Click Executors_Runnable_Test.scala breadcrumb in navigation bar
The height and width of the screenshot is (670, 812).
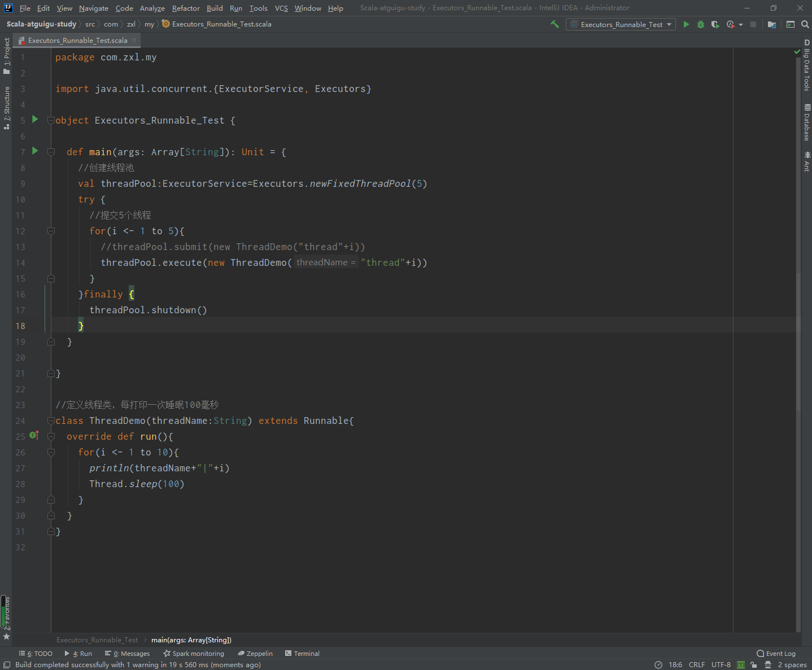pyautogui.click(x=217, y=24)
